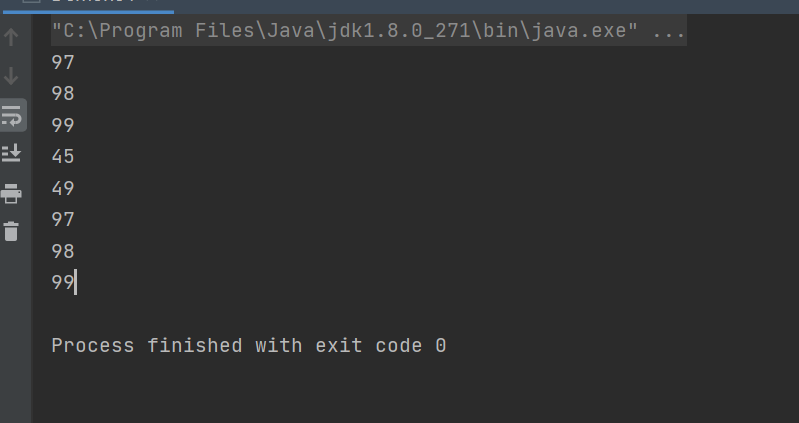This screenshot has width=799, height=423.
Task: Click the exit code digit 0
Action: coord(441,346)
